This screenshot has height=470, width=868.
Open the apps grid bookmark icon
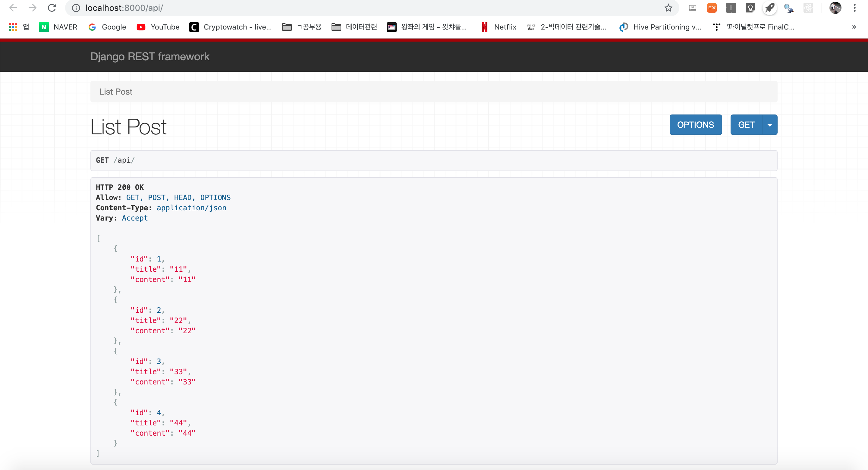[x=13, y=27]
